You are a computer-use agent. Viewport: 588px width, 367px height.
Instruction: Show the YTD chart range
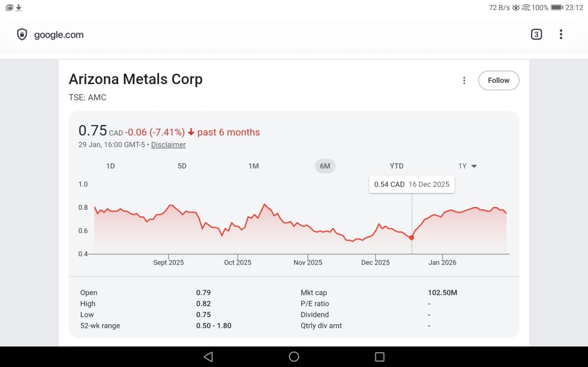coord(397,166)
